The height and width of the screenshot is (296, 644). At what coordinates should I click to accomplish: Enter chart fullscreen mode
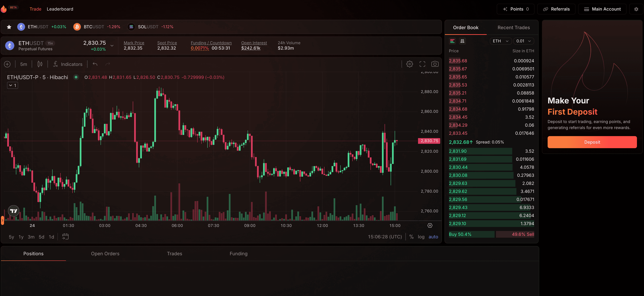click(422, 64)
